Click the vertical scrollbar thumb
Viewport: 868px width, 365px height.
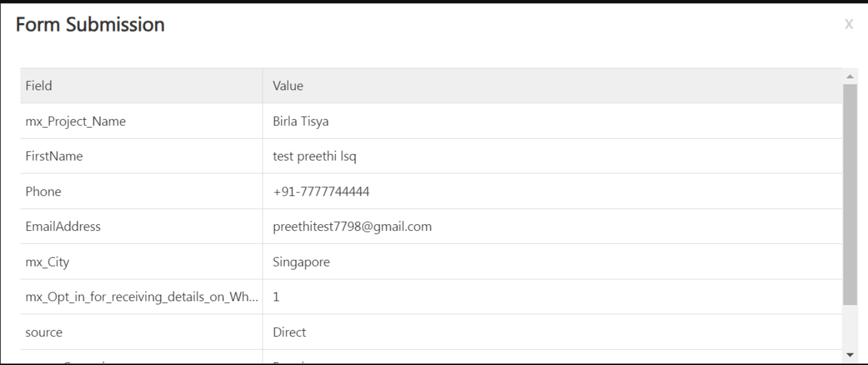[849, 194]
